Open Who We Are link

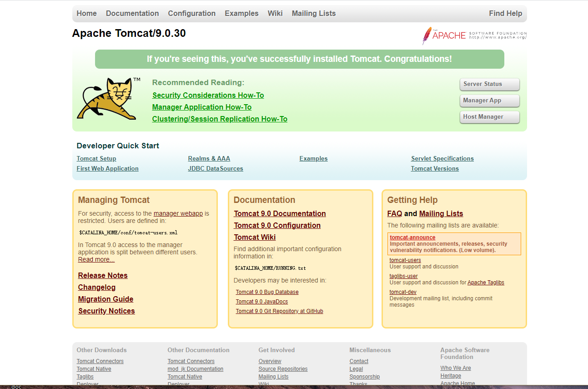click(456, 368)
